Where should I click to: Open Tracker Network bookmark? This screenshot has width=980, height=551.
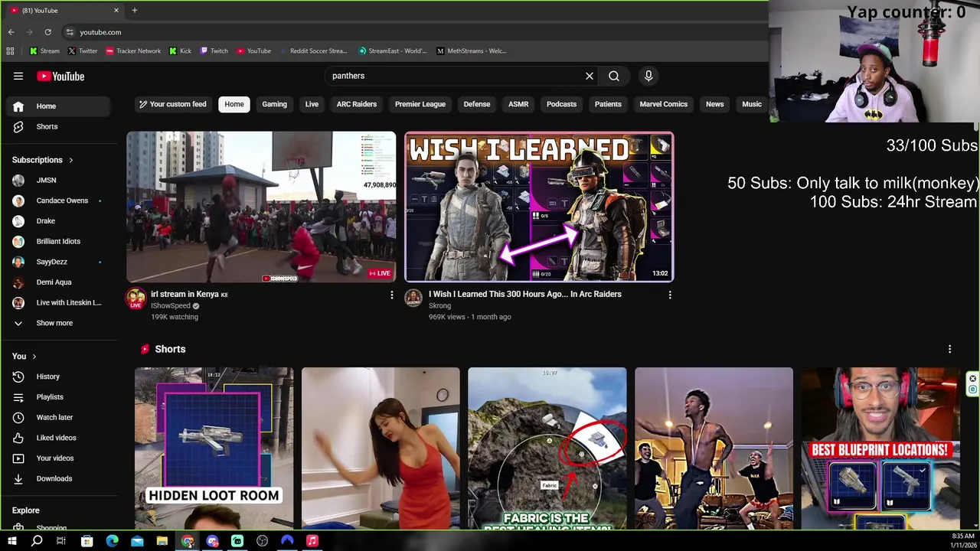pos(133,51)
